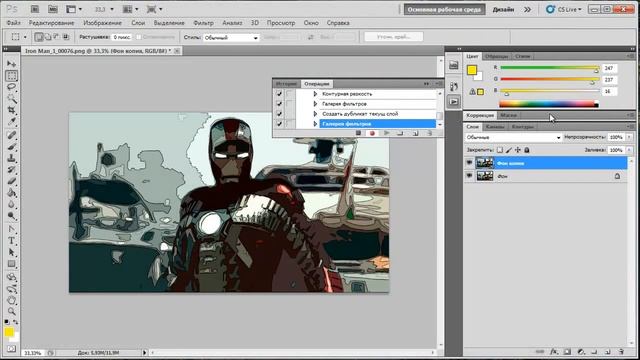Image resolution: width=640 pixels, height=360 pixels.
Task: Switch to the Маски tab
Action: point(508,116)
